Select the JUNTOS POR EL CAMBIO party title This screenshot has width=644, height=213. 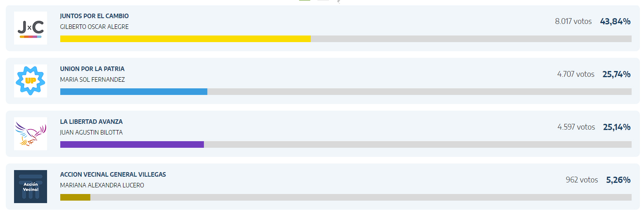click(95, 16)
